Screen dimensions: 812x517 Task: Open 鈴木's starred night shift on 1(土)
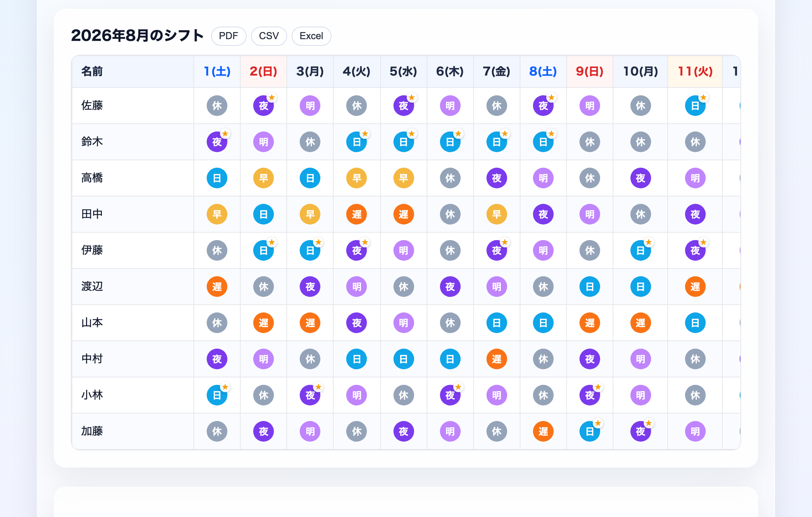click(x=217, y=142)
